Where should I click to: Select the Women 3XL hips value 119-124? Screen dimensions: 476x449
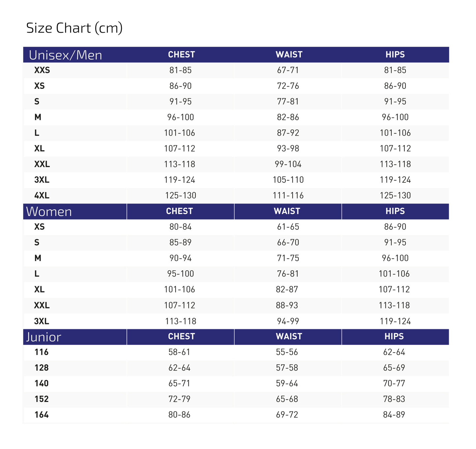[x=395, y=321]
